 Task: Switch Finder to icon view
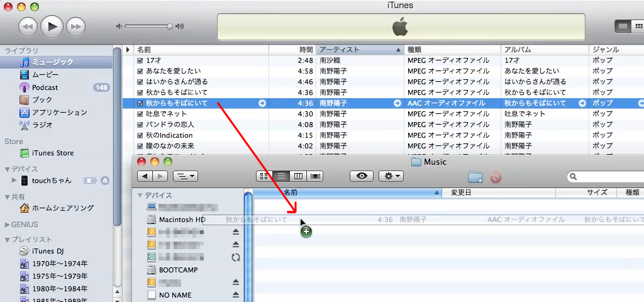[264, 176]
